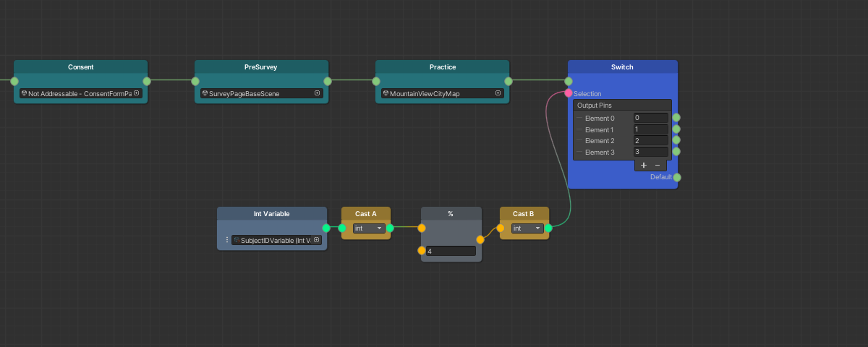Click the Element 1 reorder handle
This screenshot has width=868, height=347.
[579, 129]
